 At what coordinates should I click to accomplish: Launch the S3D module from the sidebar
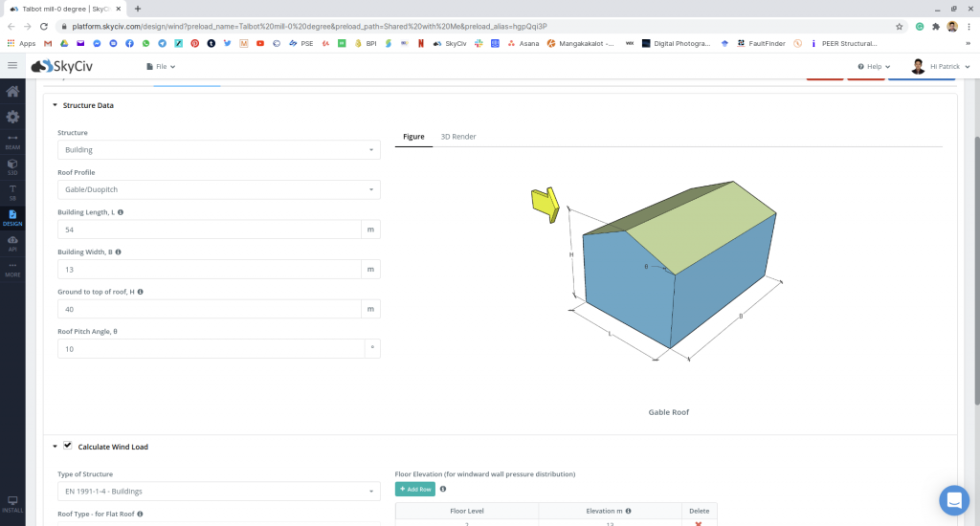click(x=12, y=166)
